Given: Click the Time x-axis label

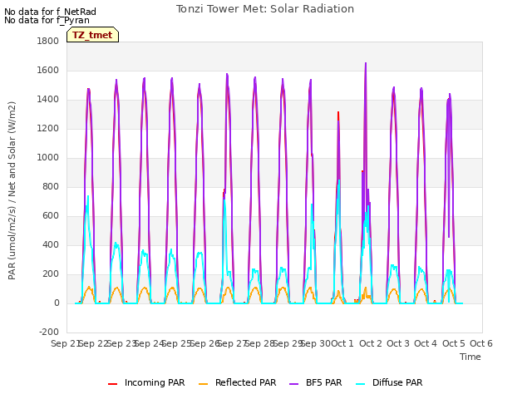Looking at the screenshot, I should [470, 357].
